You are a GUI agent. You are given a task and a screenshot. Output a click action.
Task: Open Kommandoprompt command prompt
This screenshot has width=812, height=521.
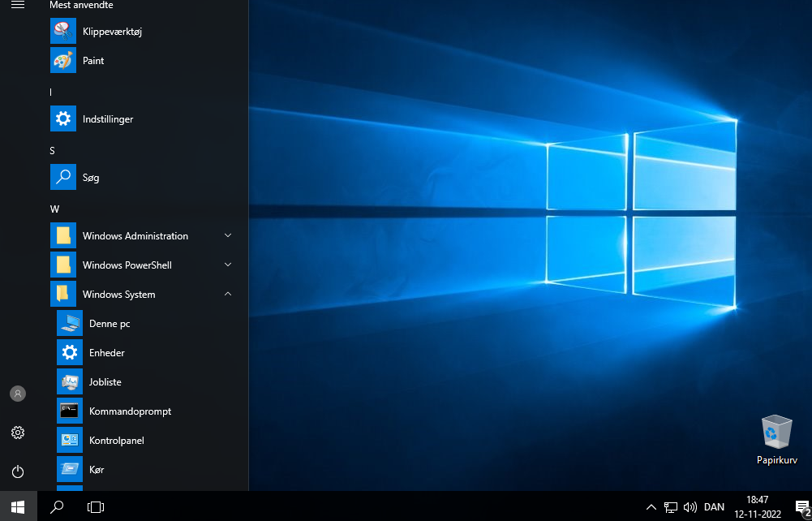coord(130,411)
